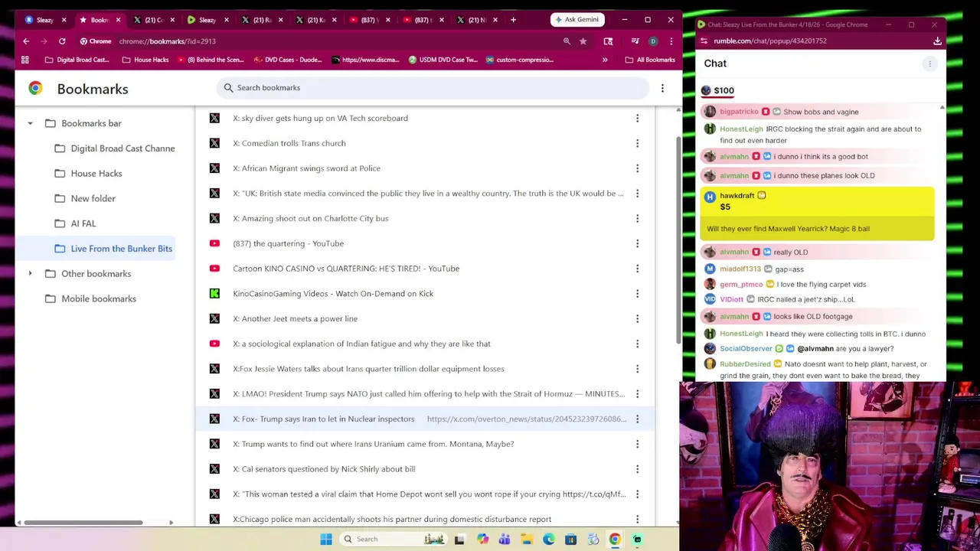Click hawkdraft's $5 highlighted chat message

pyautogui.click(x=817, y=214)
